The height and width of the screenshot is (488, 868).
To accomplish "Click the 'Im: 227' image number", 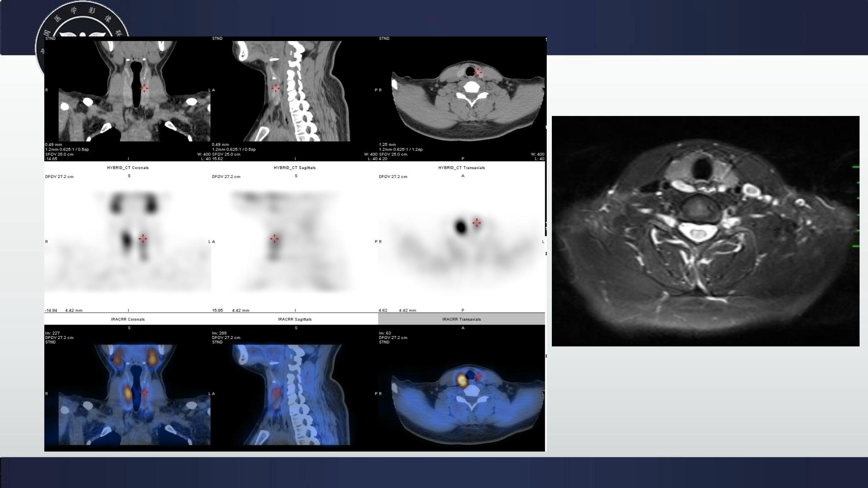I will click(52, 333).
